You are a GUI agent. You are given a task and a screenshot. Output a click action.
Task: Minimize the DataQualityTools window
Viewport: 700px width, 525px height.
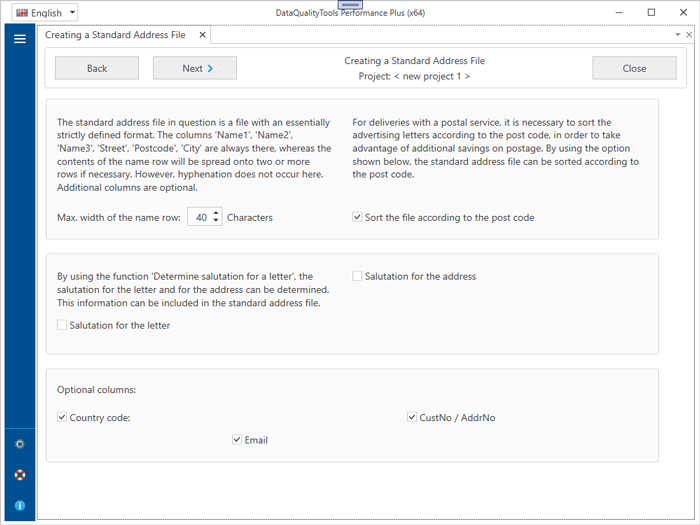click(619, 12)
